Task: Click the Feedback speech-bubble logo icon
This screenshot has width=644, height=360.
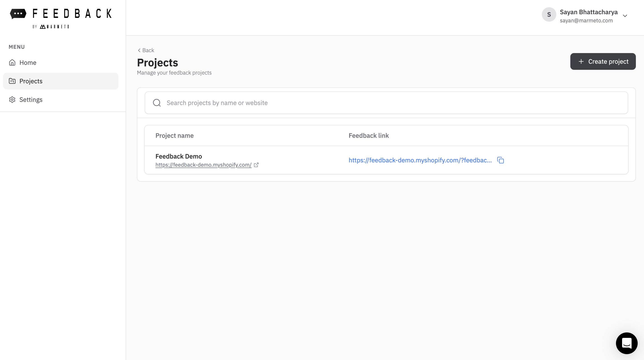Action: (18, 14)
